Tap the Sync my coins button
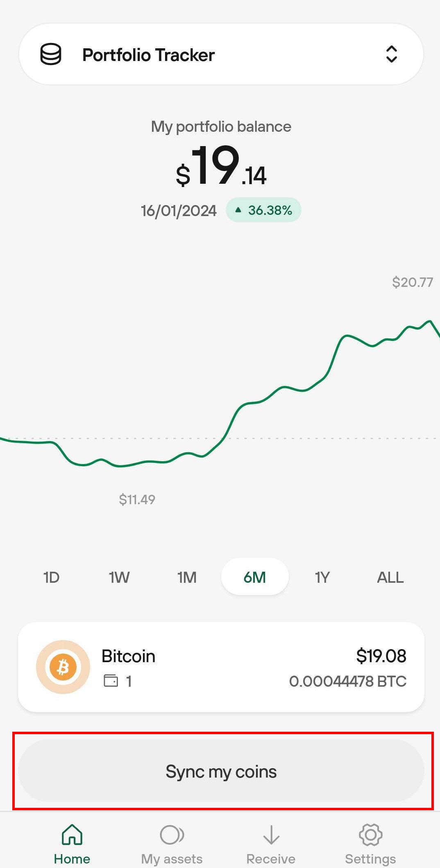Screen dimensions: 440x868 [x=221, y=771]
